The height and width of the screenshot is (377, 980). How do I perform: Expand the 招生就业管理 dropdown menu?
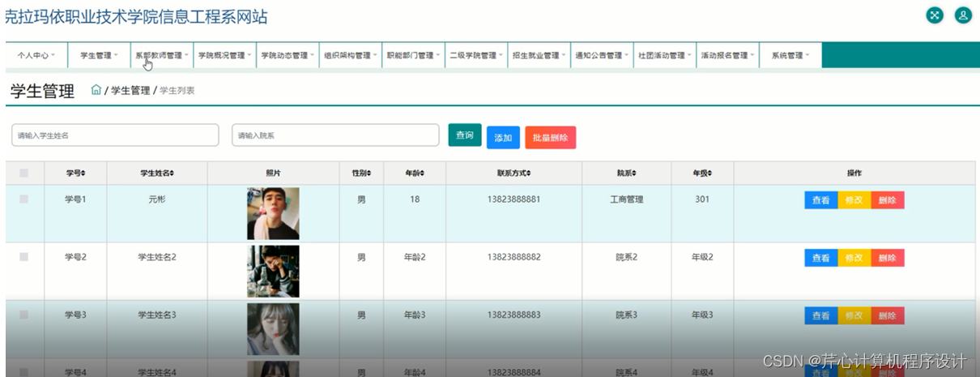(539, 55)
